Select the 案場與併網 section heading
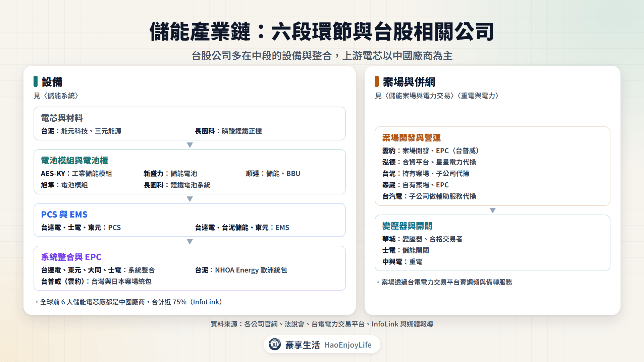This screenshot has height=362, width=644. [x=409, y=82]
